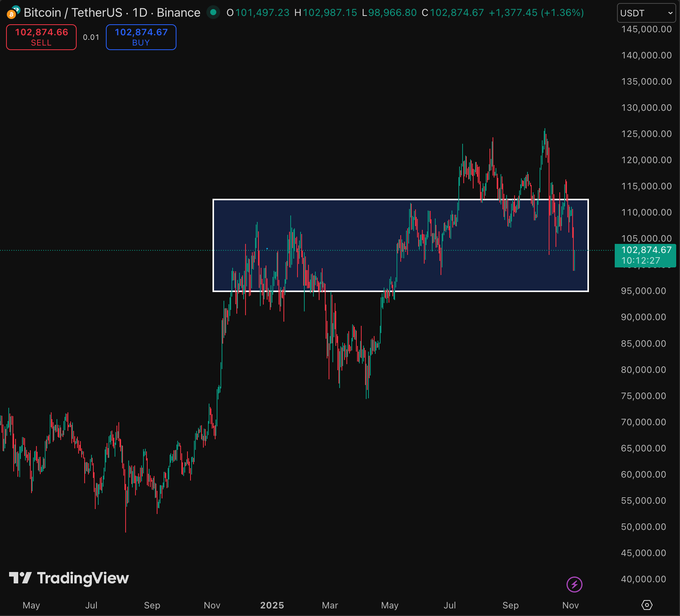680x616 pixels.
Task: Click the Bitcoin pair logo icon
Action: tap(12, 13)
